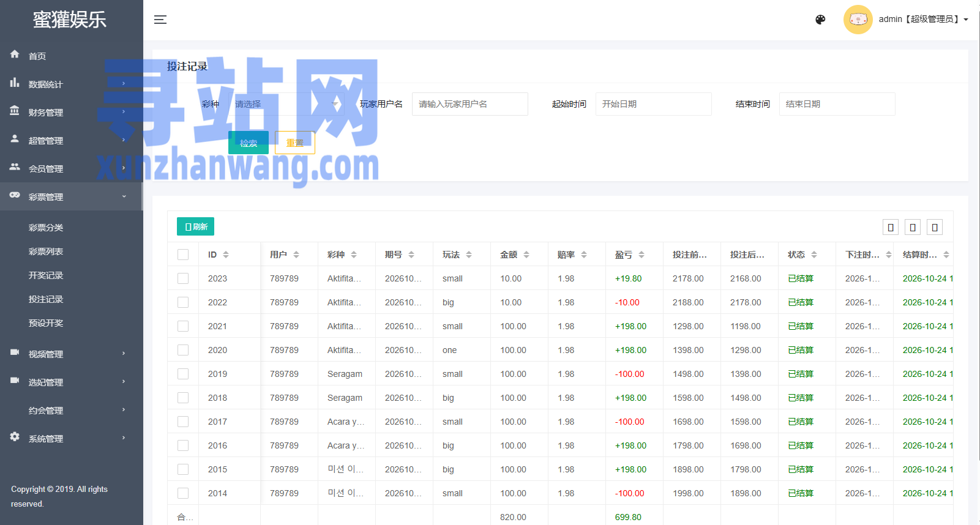Click the gamepad icon for 彩票管理
The width and height of the screenshot is (980, 525).
coord(15,195)
